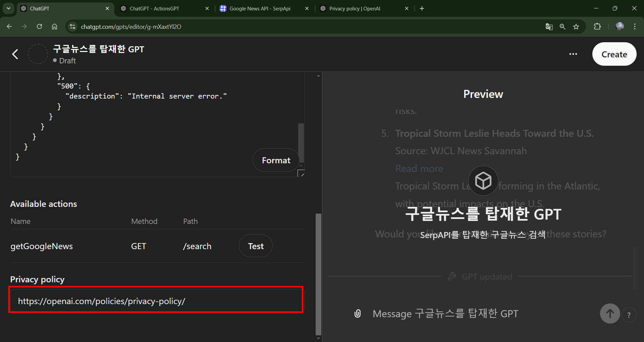Click the schema textarea resize handle
This screenshot has width=644, height=342.
(x=301, y=173)
